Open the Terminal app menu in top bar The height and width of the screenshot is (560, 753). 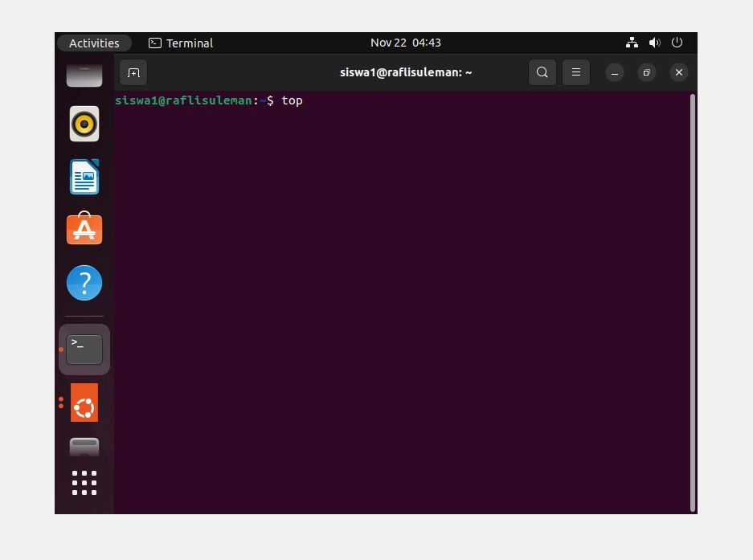(x=181, y=43)
